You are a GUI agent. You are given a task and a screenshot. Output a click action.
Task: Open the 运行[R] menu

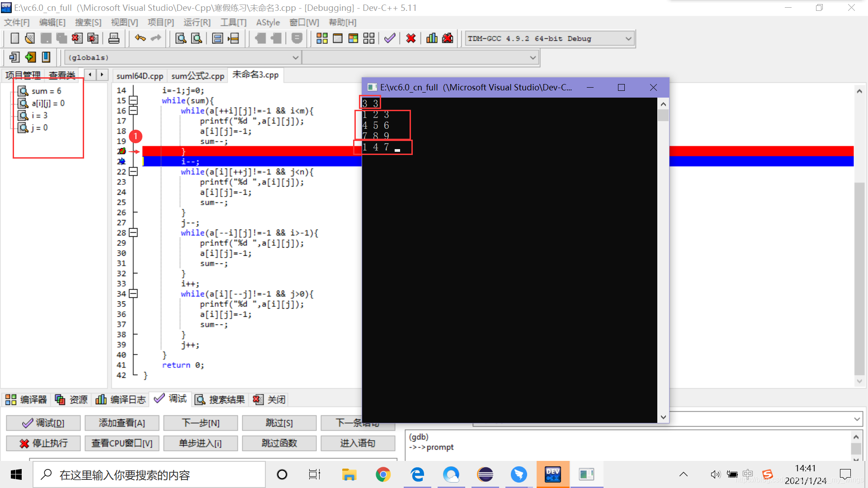197,23
